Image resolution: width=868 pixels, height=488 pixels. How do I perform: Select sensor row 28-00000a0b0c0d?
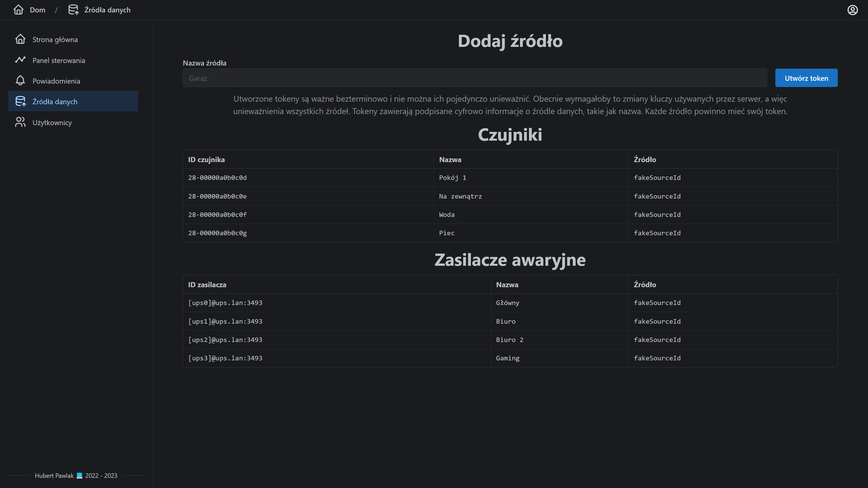[217, 177]
